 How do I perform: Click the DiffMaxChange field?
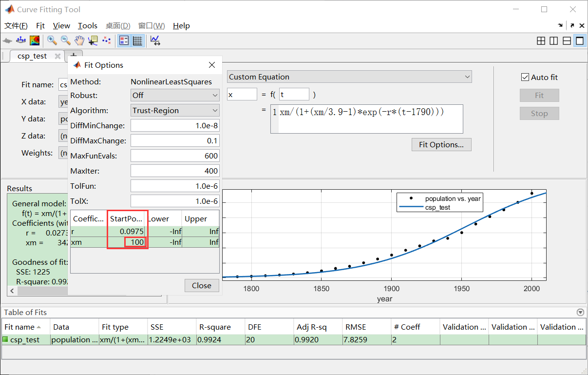click(x=175, y=140)
